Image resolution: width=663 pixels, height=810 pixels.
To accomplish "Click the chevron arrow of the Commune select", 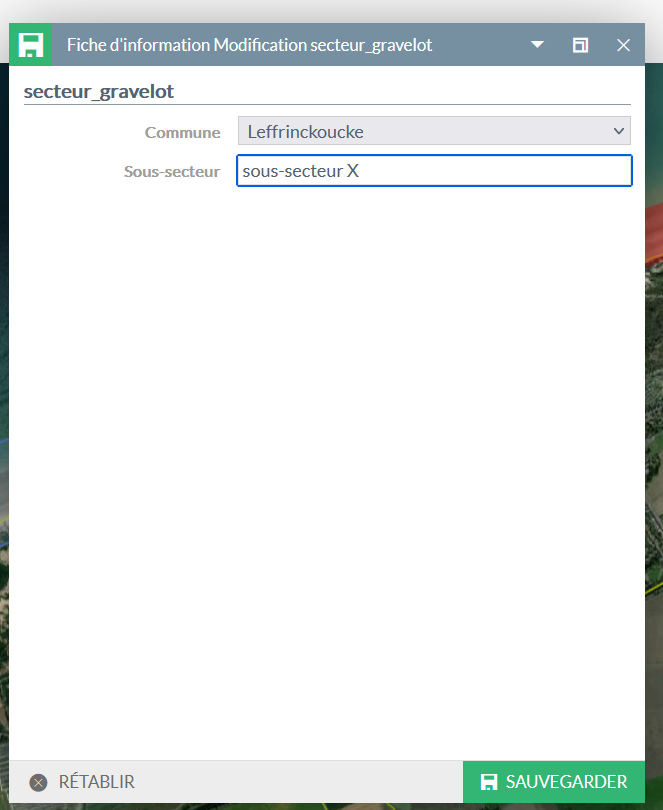I will coord(619,131).
